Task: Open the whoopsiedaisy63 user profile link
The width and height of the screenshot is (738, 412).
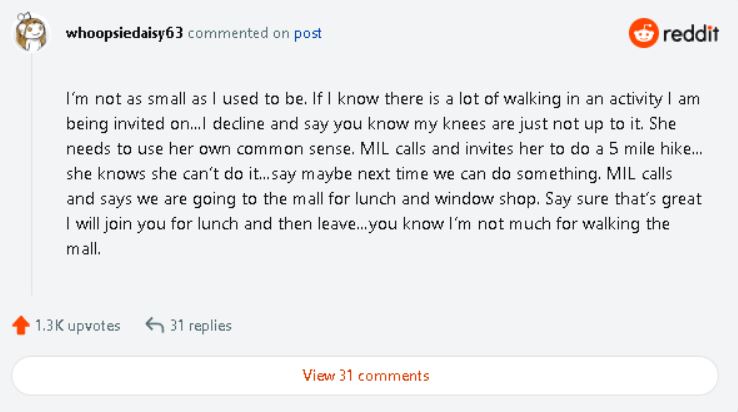Action: pos(124,33)
